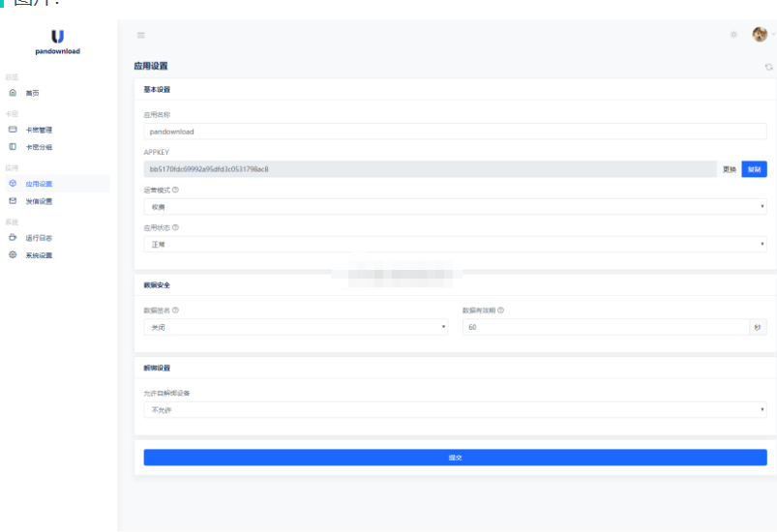Click the help icon next to 应用状态

coord(175,227)
